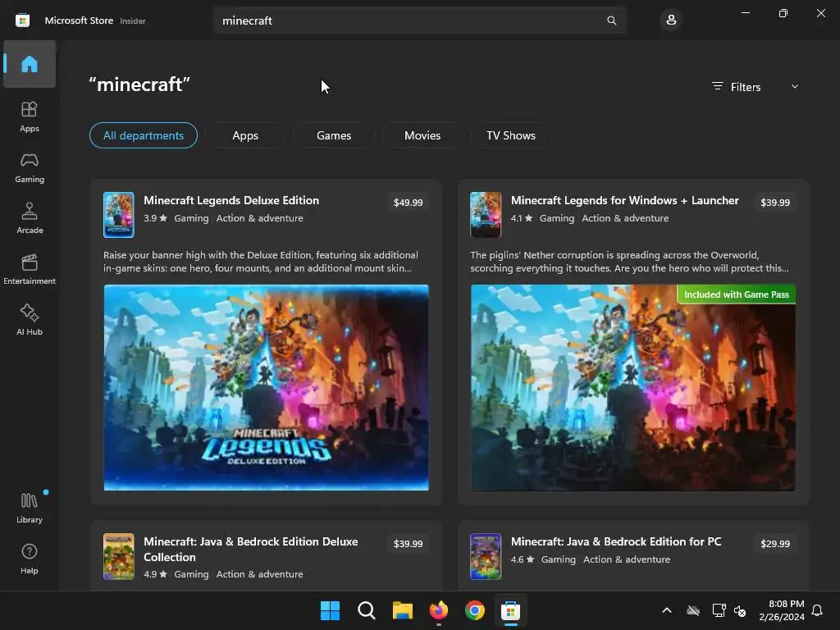The height and width of the screenshot is (630, 840).
Task: Open Minecraft Legends Deluxe Edition app icon
Action: tap(118, 215)
